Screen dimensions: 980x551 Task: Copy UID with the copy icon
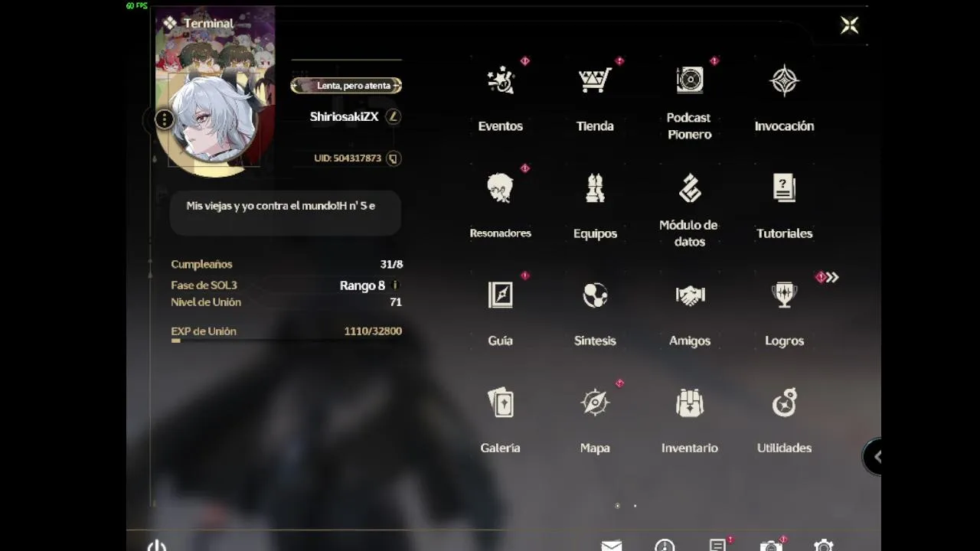coord(394,158)
